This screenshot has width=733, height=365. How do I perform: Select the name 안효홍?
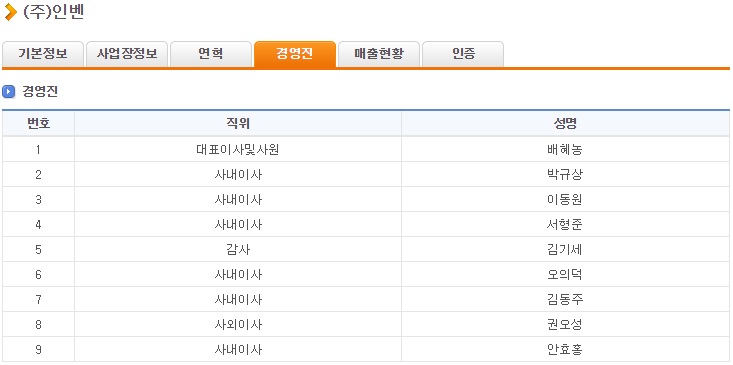565,350
